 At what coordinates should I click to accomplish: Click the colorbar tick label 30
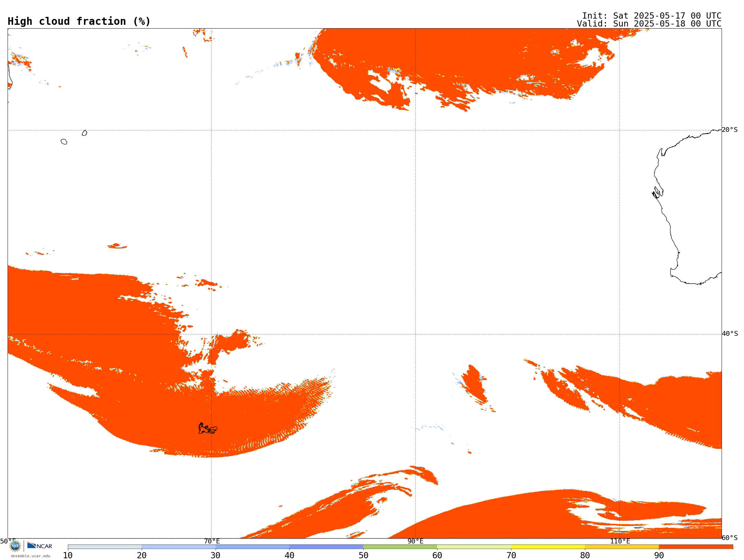216,556
